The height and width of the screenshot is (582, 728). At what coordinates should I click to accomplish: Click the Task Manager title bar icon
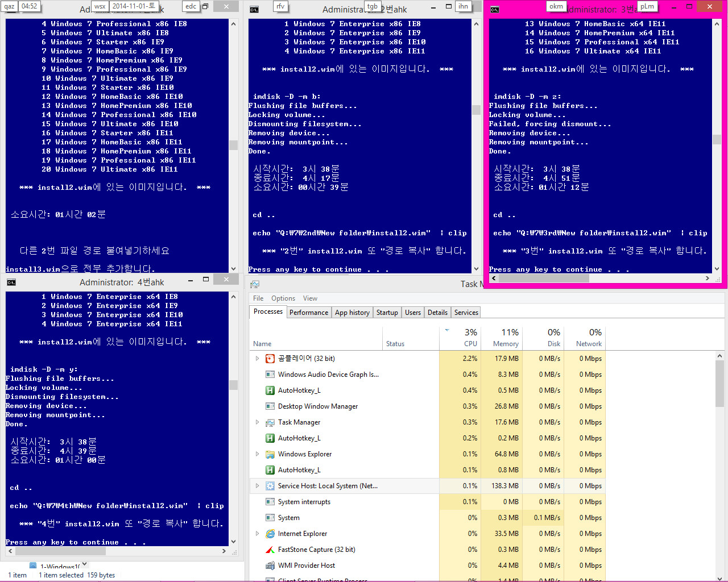pyautogui.click(x=255, y=284)
